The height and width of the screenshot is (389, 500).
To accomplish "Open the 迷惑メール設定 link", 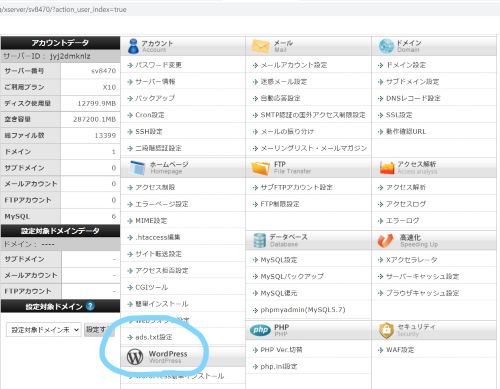I will (x=284, y=82).
